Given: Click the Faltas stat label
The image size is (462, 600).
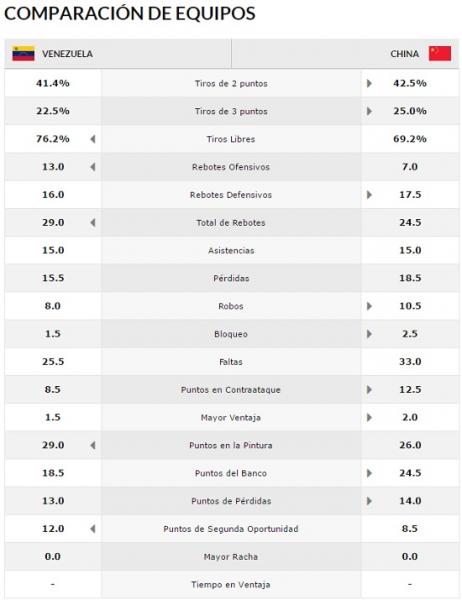Looking at the screenshot, I should click(231, 362).
